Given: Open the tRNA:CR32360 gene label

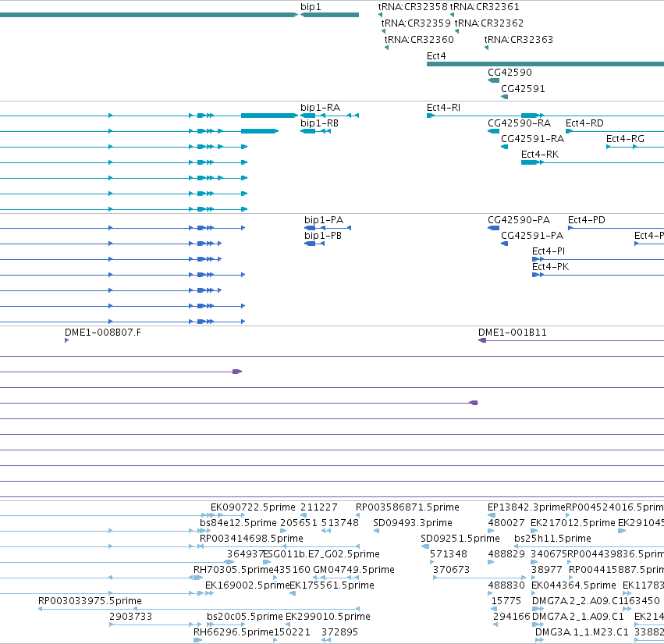Looking at the screenshot, I should point(419,39).
